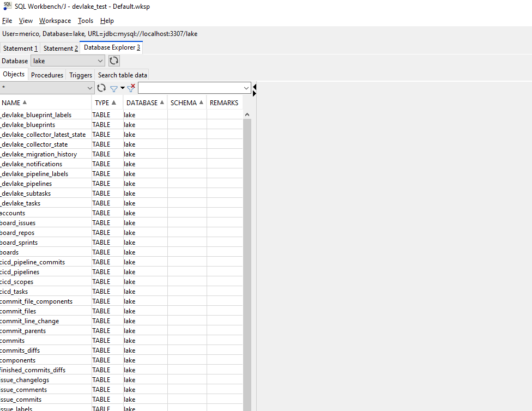Switch to the Statement 1 tab

tap(20, 48)
